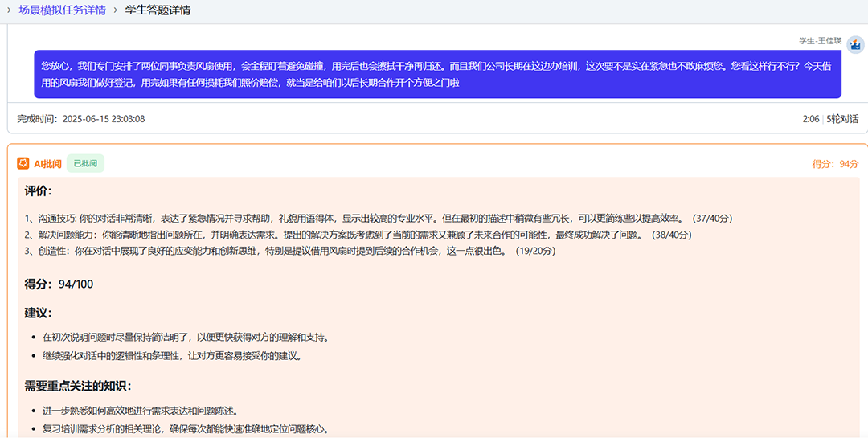Screen dimensions: 868x442
Task: Click the 沟通技巧 evaluation line (37/40分)
Action: (378, 219)
